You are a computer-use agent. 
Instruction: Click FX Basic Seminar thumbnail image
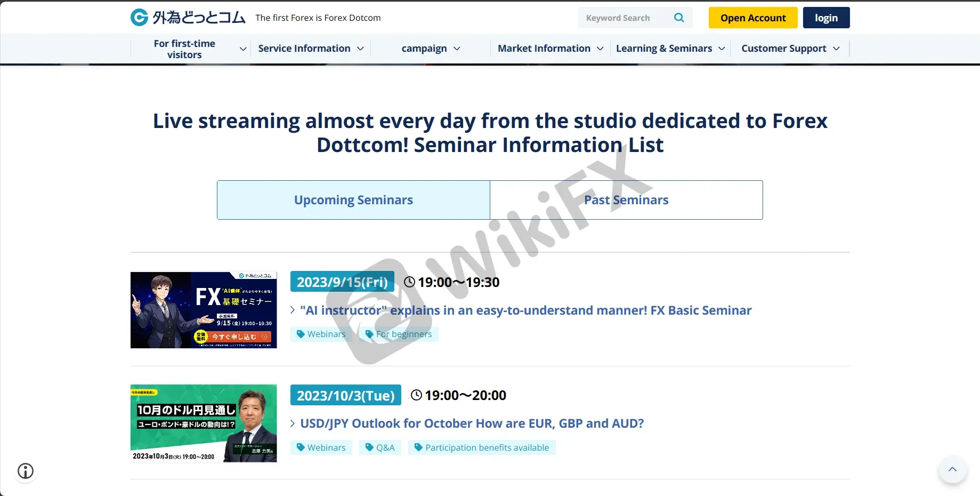coord(204,310)
